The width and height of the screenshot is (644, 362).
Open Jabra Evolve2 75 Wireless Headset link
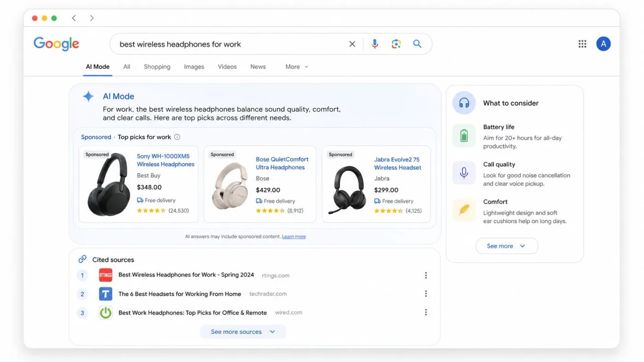(x=397, y=164)
